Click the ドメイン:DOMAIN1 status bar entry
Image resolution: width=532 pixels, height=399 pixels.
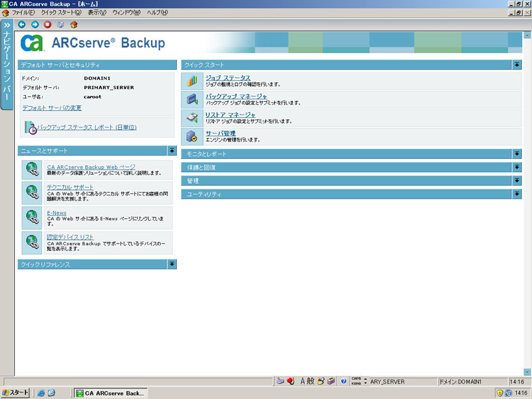coord(473,381)
